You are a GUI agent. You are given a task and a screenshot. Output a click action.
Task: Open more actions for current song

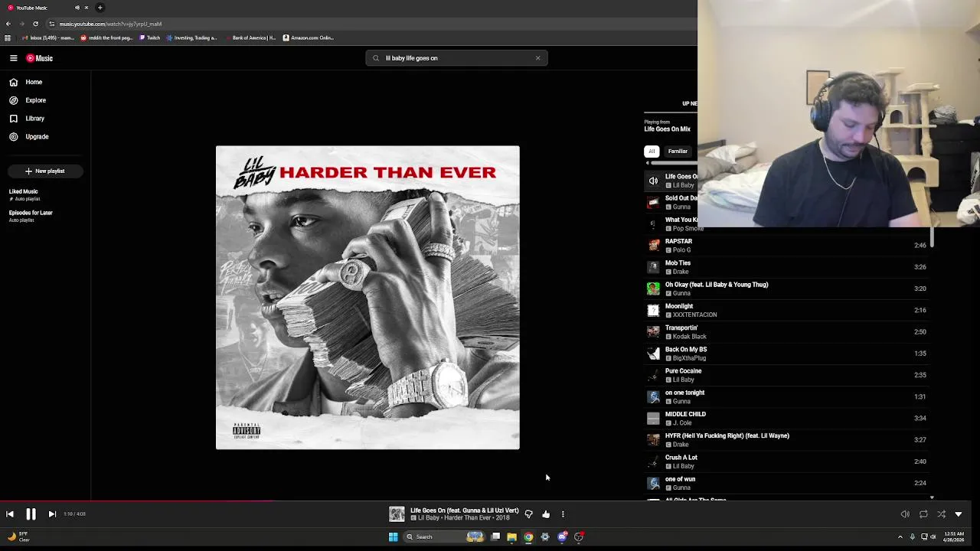tap(563, 514)
